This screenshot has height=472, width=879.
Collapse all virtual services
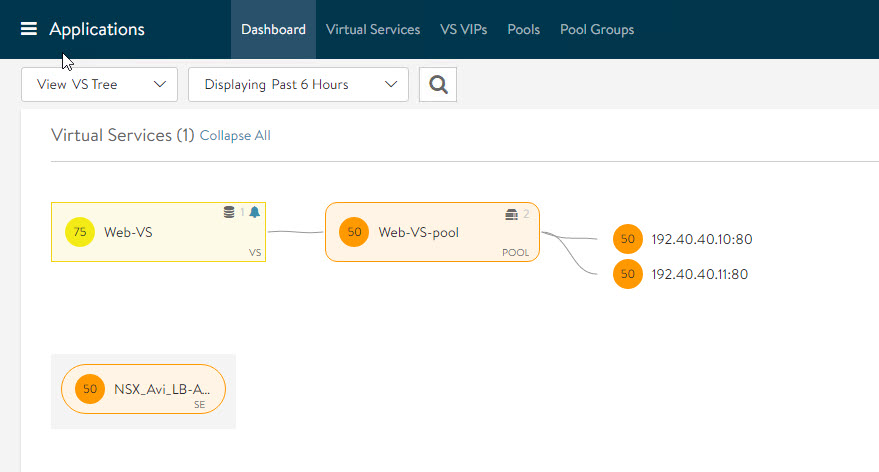(235, 136)
